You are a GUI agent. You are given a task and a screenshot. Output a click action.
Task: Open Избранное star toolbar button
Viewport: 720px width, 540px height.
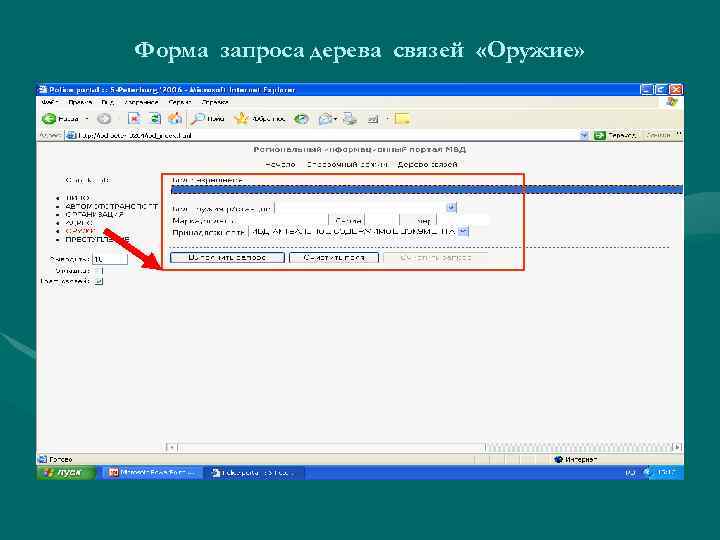[259, 119]
